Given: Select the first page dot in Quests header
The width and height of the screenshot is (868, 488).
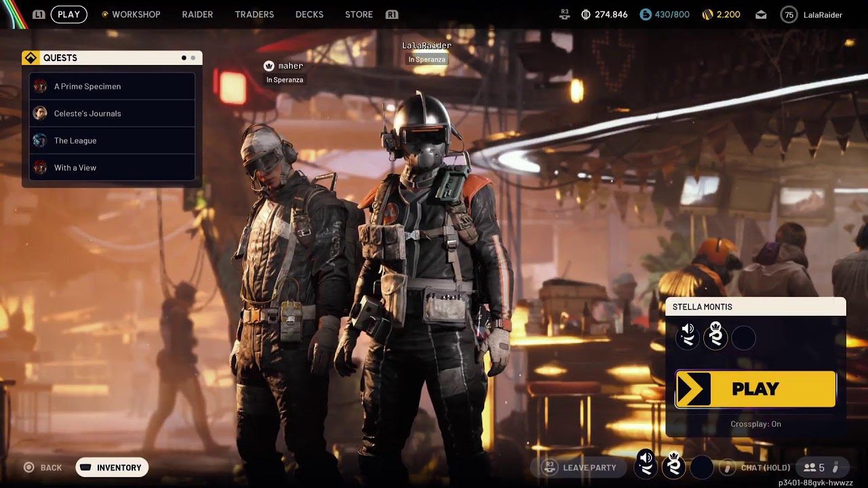Looking at the screenshot, I should click(x=184, y=58).
